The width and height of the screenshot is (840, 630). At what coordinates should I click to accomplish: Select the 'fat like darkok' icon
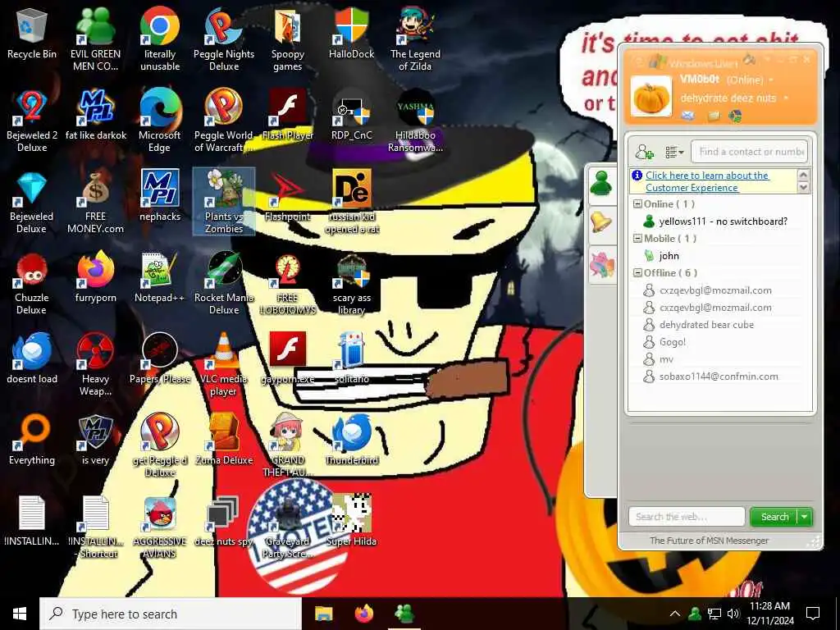point(95,113)
